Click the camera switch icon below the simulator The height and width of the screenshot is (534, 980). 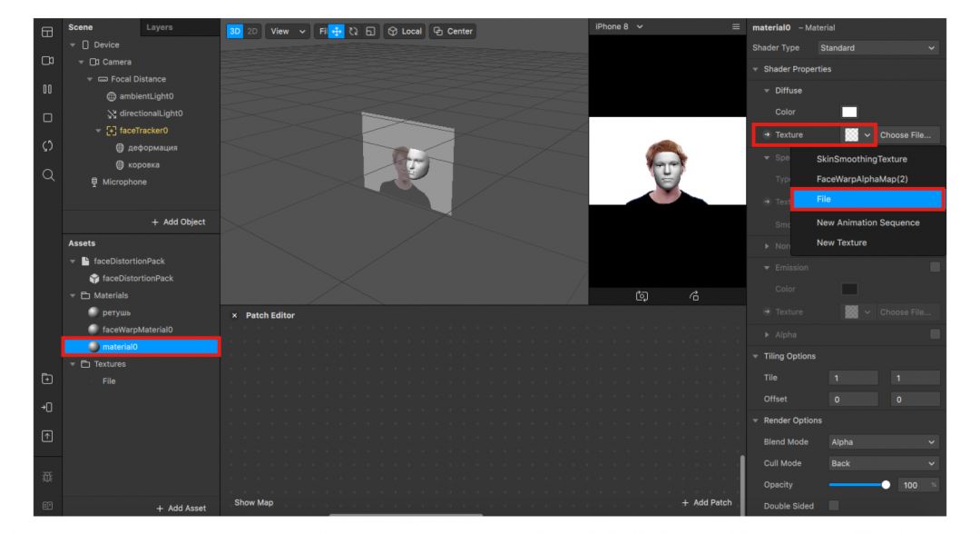[641, 295]
